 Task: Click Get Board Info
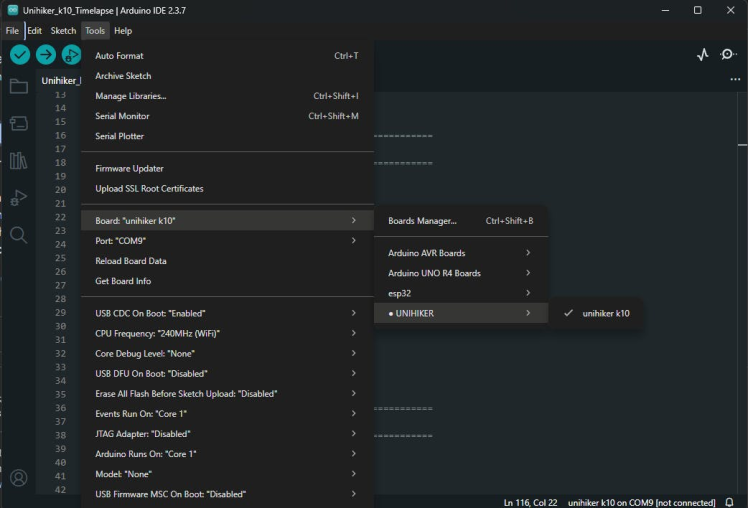coord(227,281)
